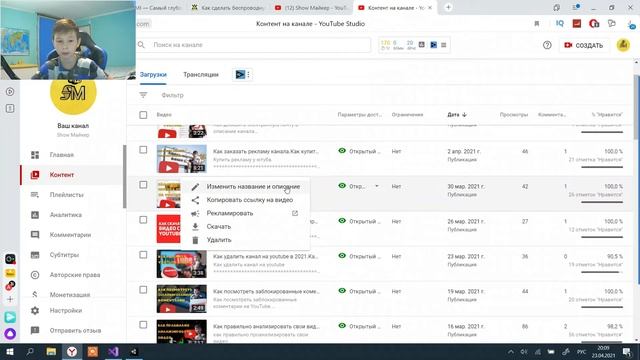The height and width of the screenshot is (360, 640).
Task: Open the Субтитры sidebar icon
Action: [x=35, y=255]
